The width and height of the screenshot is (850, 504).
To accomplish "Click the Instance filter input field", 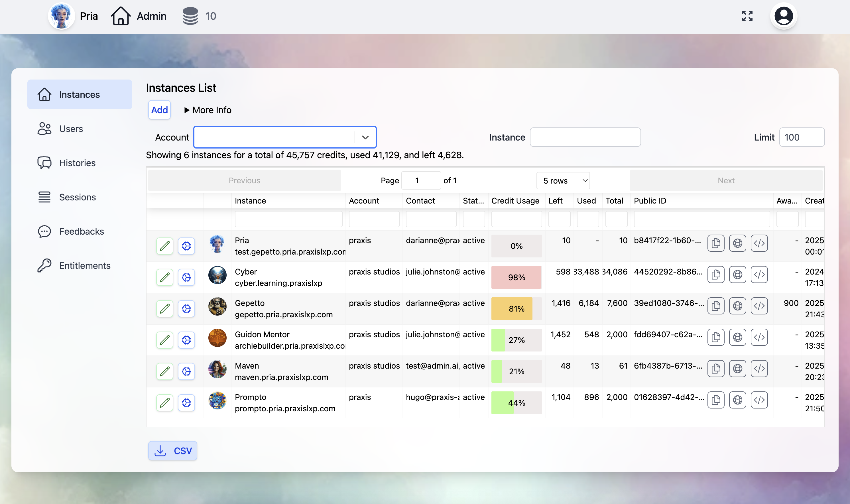I will [585, 137].
